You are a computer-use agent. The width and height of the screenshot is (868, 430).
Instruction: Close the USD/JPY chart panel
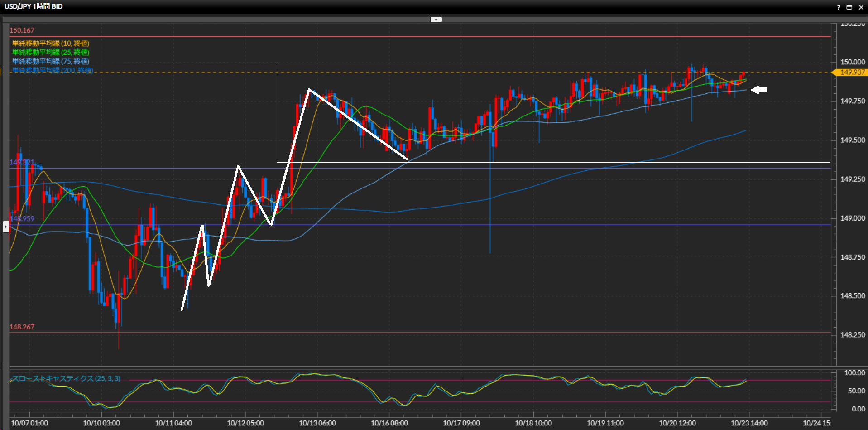coord(861,7)
